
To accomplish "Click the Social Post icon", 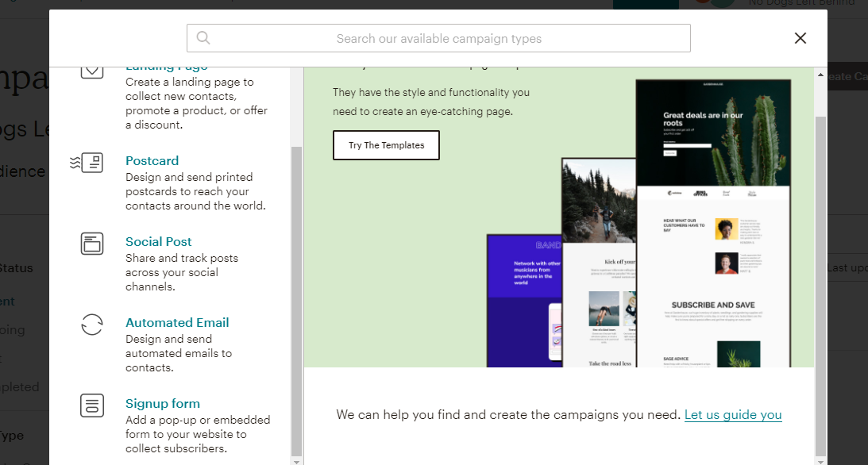I will click(92, 244).
